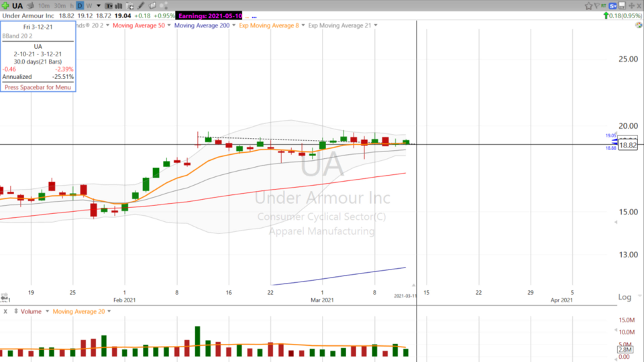This screenshot has height=362, width=644.
Task: Click the blue dots after earnings banner
Action: point(254,17)
